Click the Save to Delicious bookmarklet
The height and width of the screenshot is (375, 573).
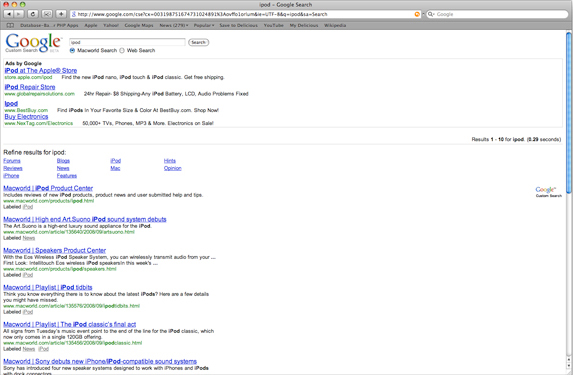(238, 25)
